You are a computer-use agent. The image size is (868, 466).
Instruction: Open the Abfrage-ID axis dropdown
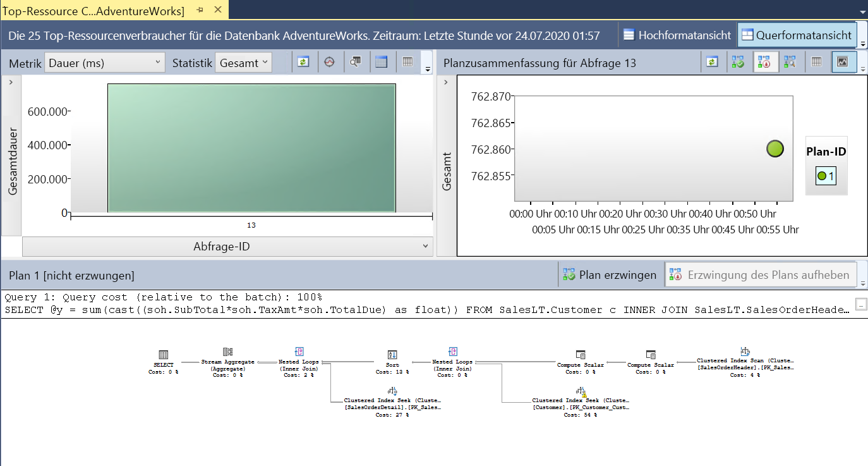[227, 247]
